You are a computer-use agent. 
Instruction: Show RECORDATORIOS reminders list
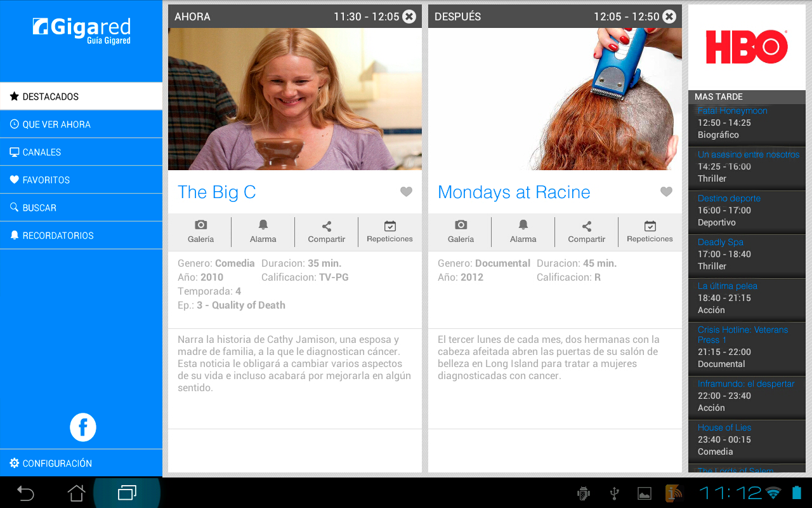[81, 236]
